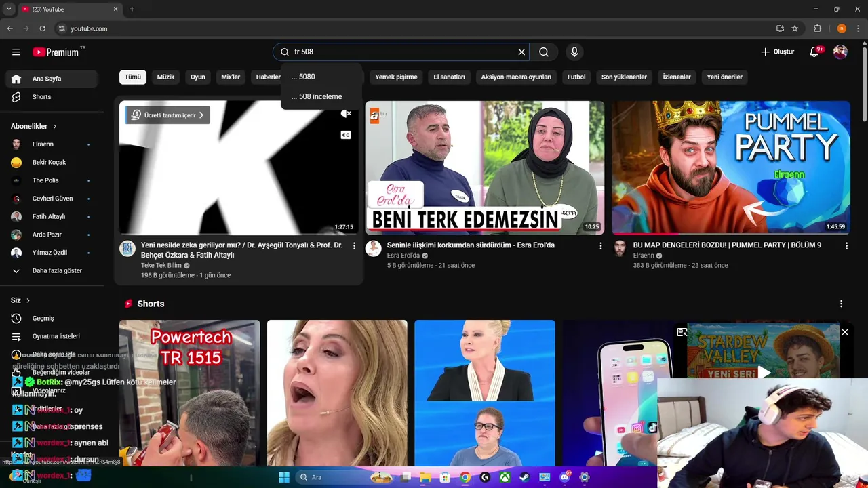This screenshot has width=868, height=488.
Task: Open the Powertech TR 1515 short thumbnail
Action: (x=189, y=393)
